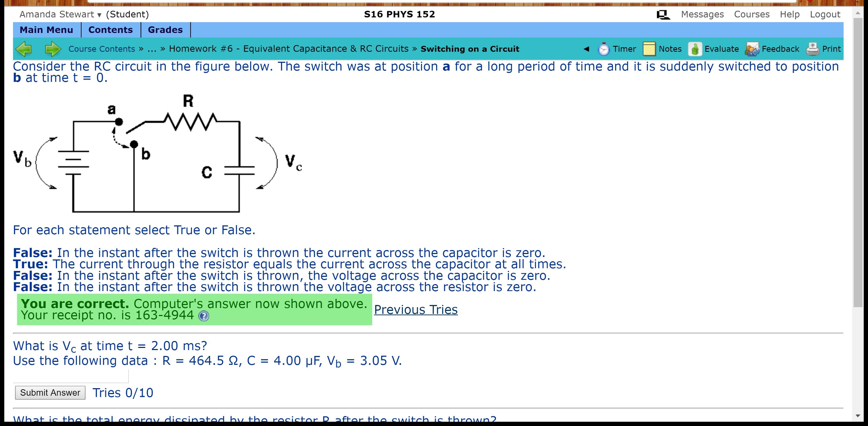868x426 pixels.
Task: Collapse the toolbar with the left-pointing arrow
Action: click(x=586, y=49)
